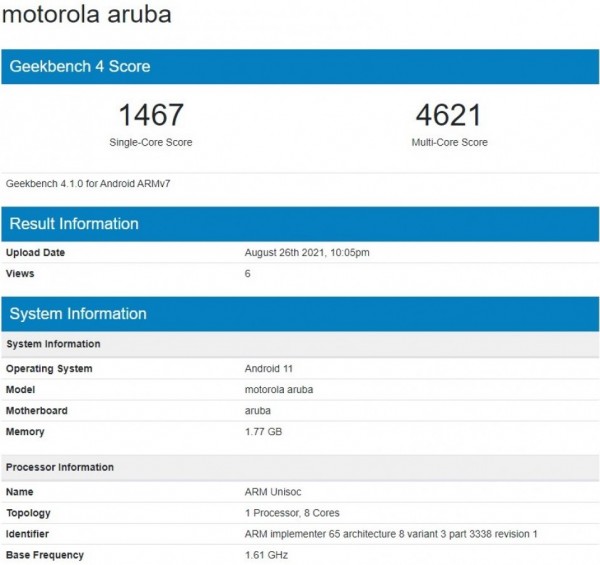Select the 'aruba' motherboard value
600x565 pixels.
pyautogui.click(x=258, y=410)
